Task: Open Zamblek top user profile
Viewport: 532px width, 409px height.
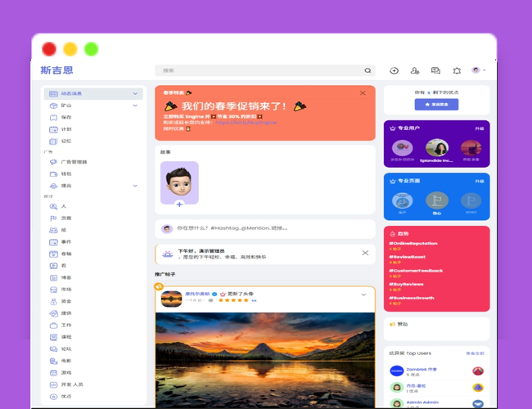Action: point(422,369)
